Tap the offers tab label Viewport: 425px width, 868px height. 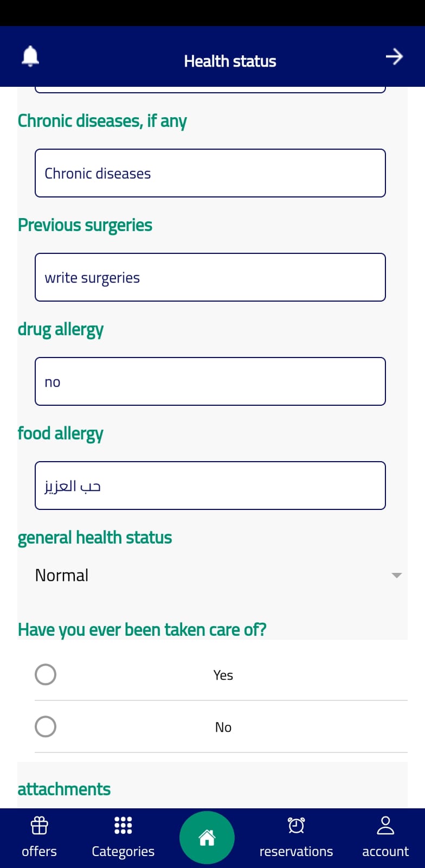39,852
